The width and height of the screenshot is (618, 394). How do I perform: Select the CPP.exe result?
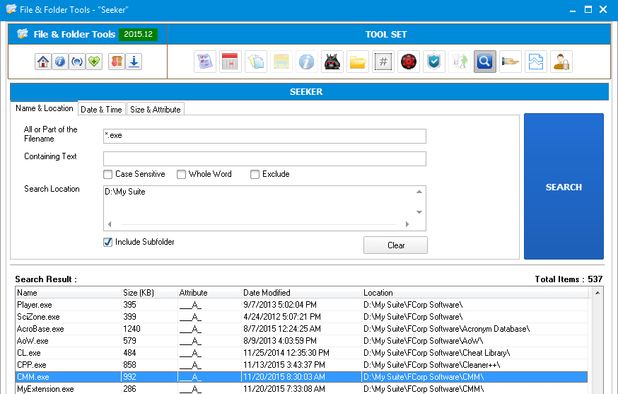click(302, 365)
